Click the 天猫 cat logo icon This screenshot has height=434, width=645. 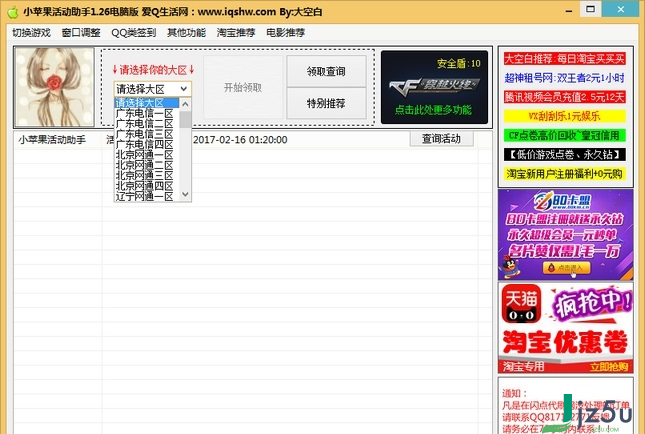[x=521, y=304]
